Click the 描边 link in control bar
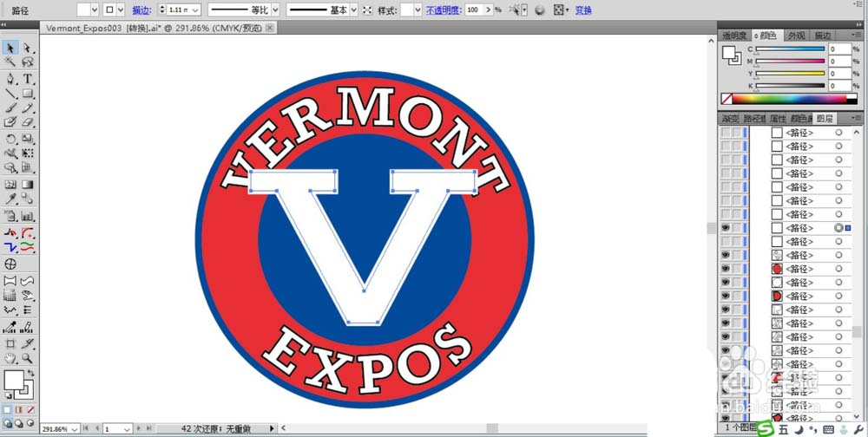Viewport: 868px width, 437px height. pyautogui.click(x=142, y=10)
